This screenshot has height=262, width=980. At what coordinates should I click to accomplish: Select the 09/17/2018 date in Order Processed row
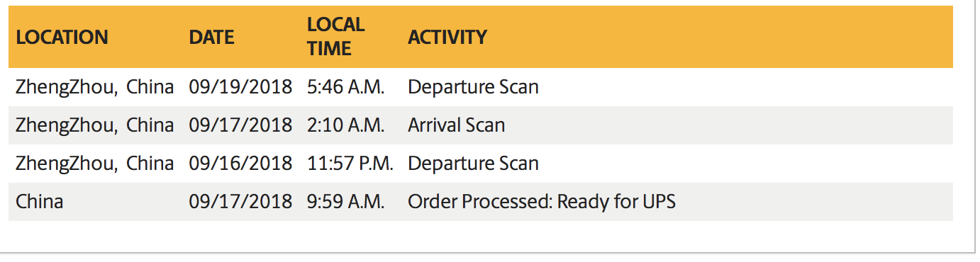(240, 202)
